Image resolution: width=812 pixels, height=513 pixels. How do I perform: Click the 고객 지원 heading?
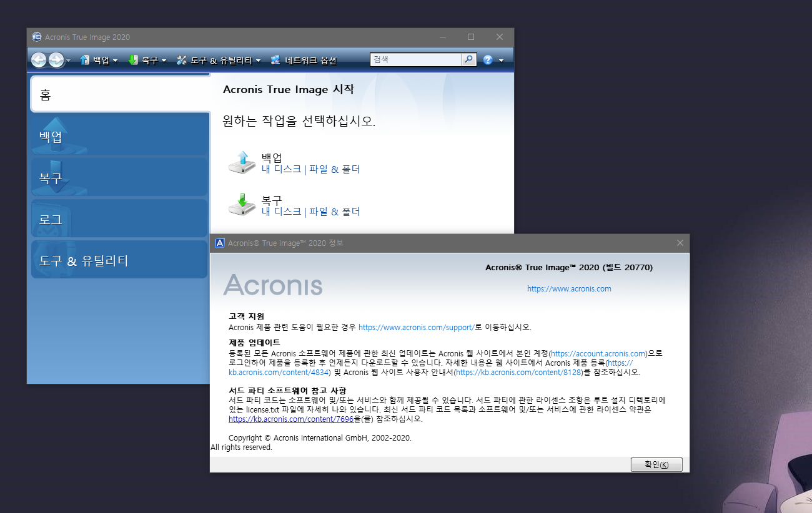(x=247, y=316)
